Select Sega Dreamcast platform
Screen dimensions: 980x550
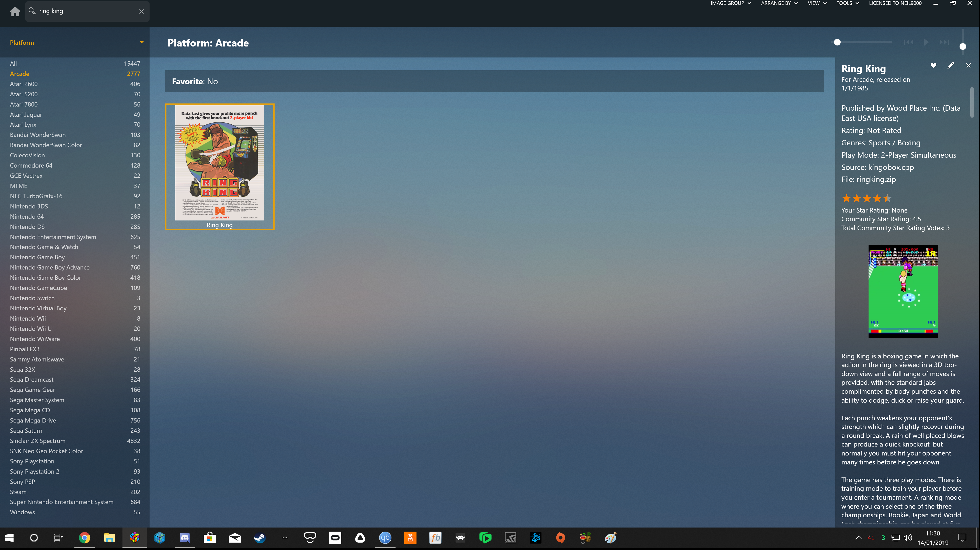(75, 380)
